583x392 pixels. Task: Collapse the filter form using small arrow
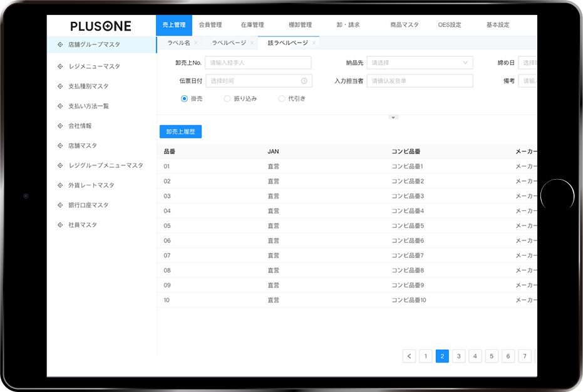(x=393, y=117)
